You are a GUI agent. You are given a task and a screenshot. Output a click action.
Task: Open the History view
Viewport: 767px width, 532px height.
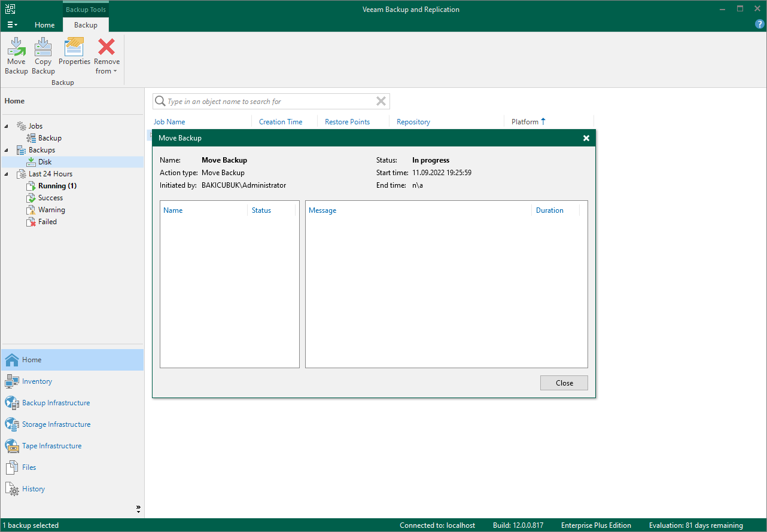72,489
